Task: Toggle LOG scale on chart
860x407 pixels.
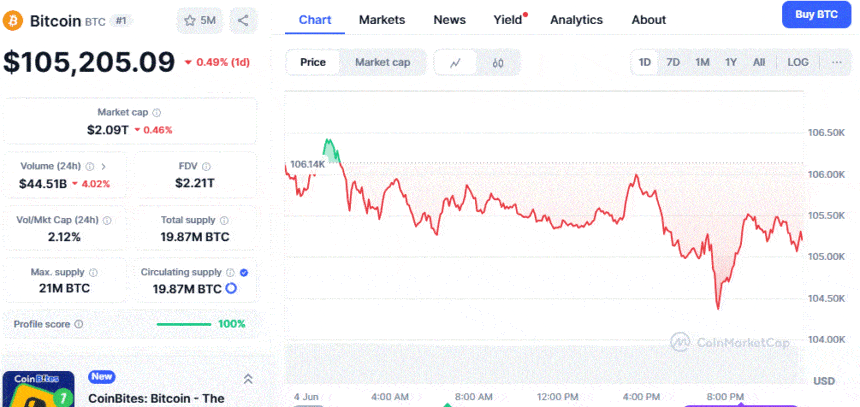Action: point(797,62)
